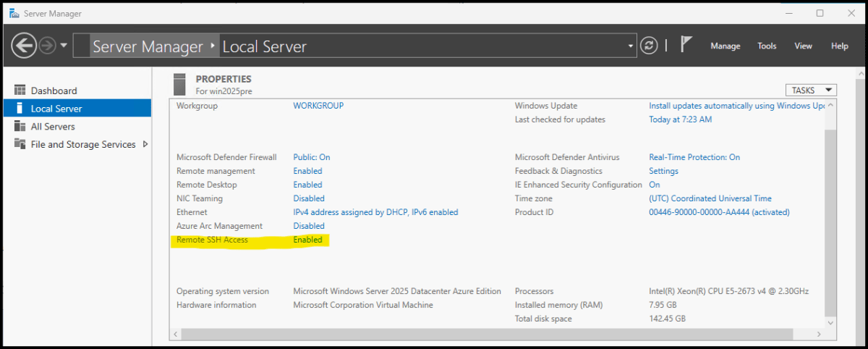Open the notifications flag
The width and height of the screenshot is (868, 349).
pos(686,45)
